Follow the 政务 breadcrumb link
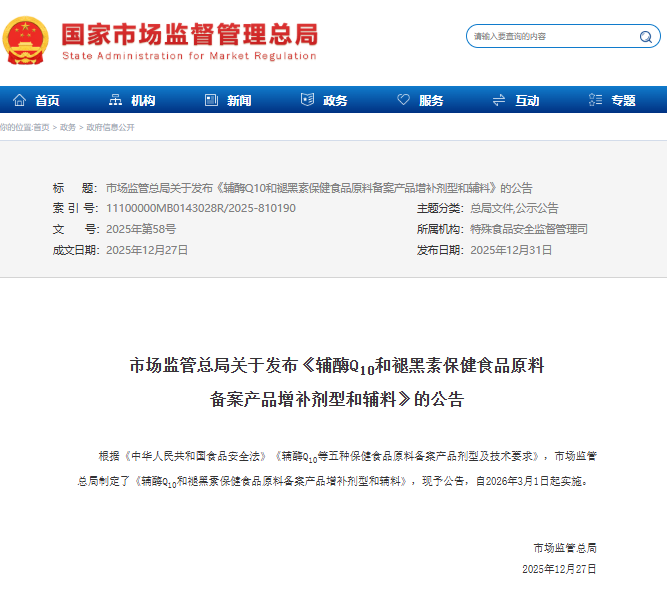The image size is (667, 596). pyautogui.click(x=67, y=127)
